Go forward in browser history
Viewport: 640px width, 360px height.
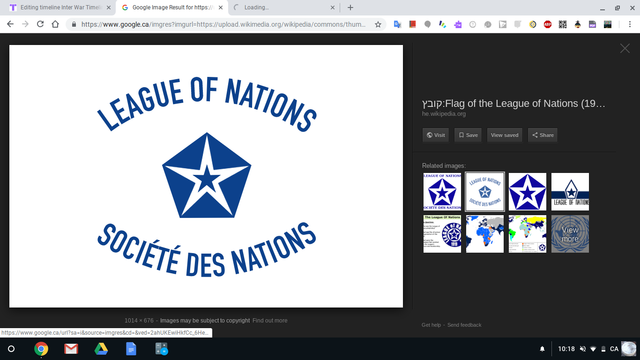click(x=25, y=24)
